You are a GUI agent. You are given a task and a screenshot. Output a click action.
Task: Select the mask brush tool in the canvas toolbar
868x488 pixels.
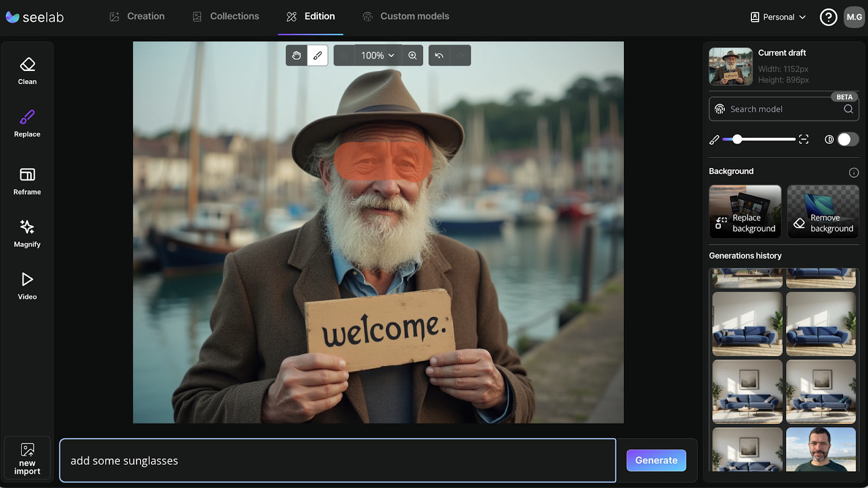point(317,55)
